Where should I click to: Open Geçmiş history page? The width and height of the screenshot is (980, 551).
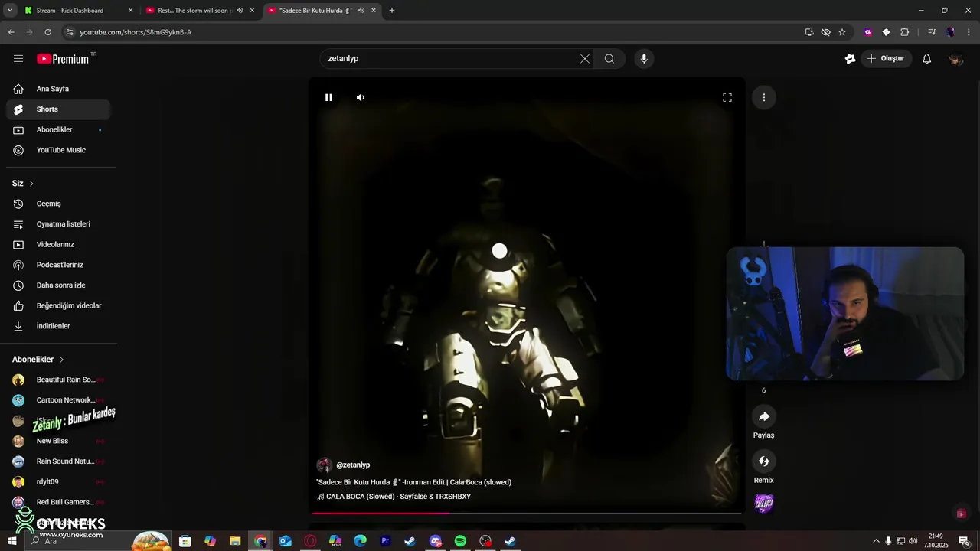[58, 204]
